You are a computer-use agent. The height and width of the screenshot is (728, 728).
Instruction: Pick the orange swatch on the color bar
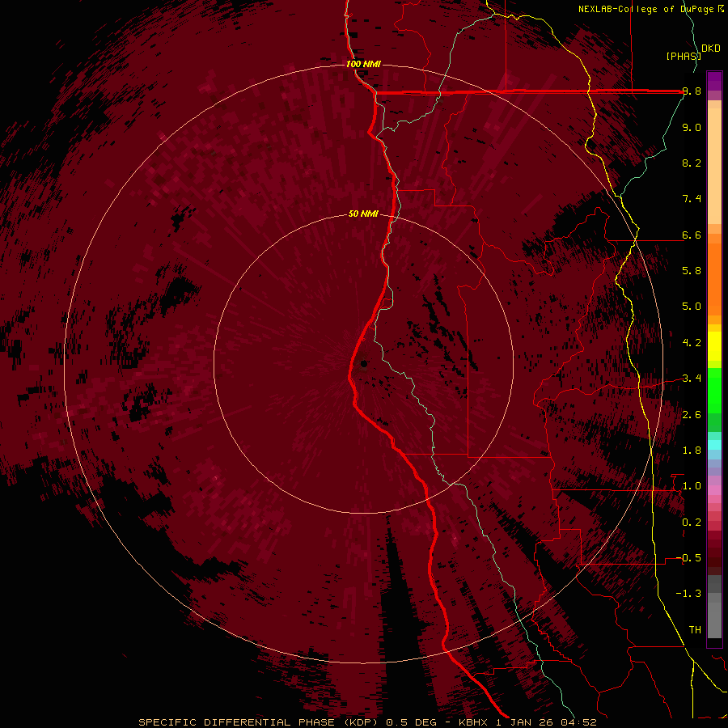point(714,279)
